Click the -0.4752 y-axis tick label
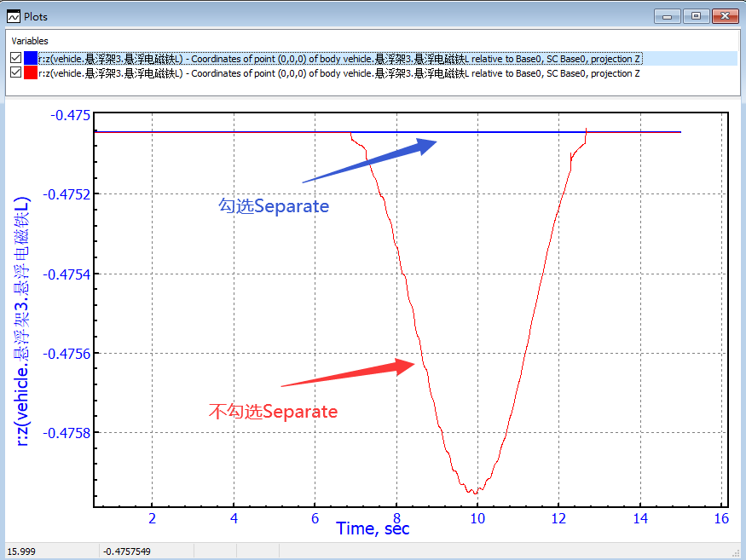 point(67,194)
